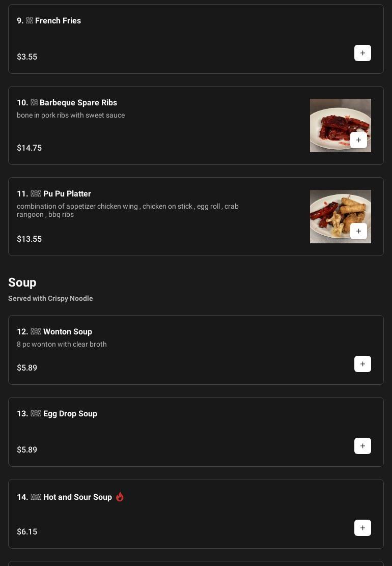Add French Fries to cart

362,53
